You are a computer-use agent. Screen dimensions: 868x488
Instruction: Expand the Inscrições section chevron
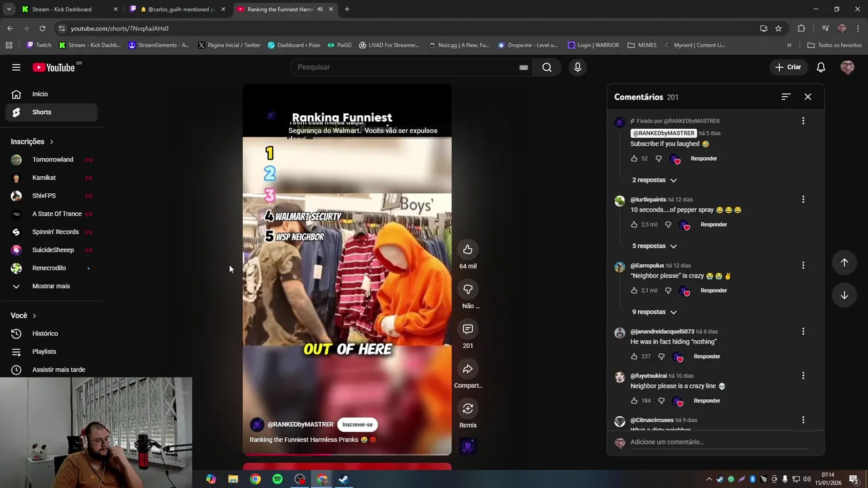pyautogui.click(x=51, y=142)
